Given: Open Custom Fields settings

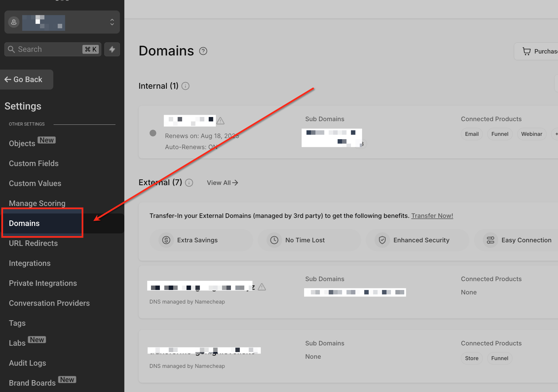Looking at the screenshot, I should tap(34, 163).
